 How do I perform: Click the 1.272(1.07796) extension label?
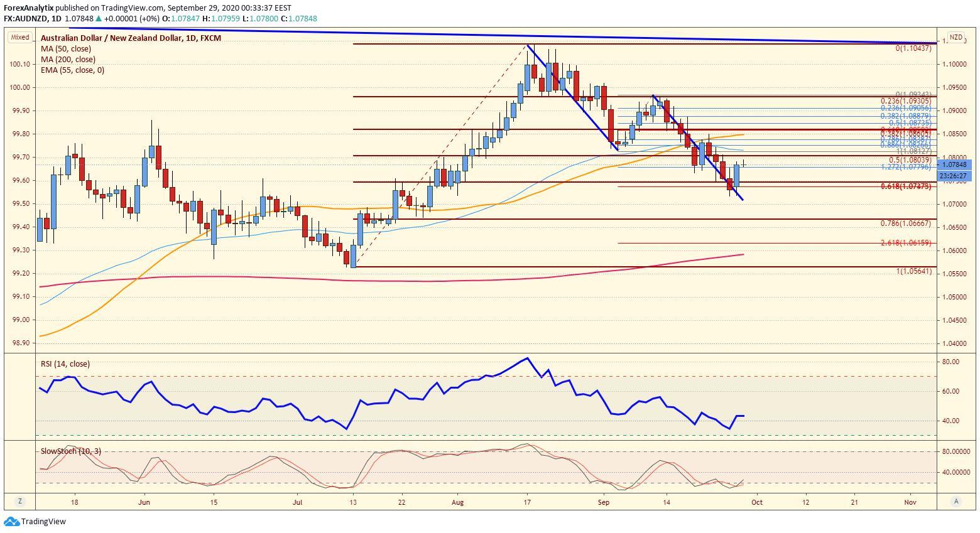(906, 167)
